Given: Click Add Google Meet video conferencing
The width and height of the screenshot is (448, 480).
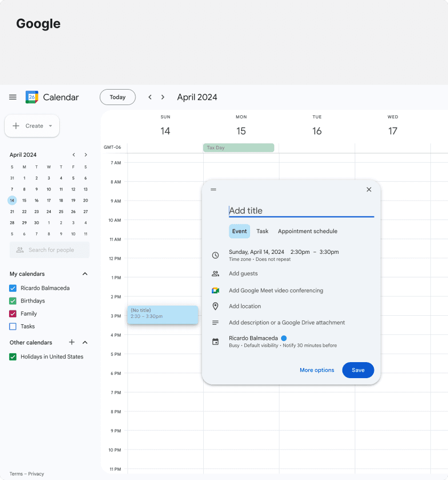Looking at the screenshot, I should coord(276,291).
